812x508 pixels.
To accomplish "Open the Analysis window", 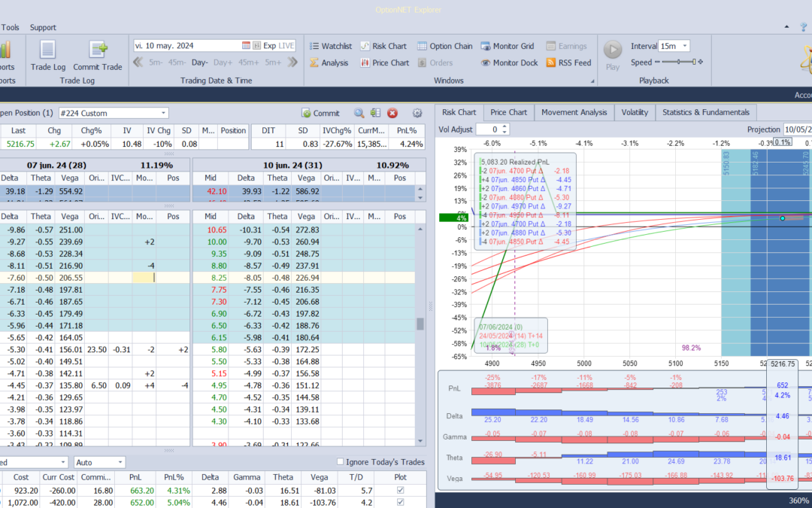I will click(329, 62).
